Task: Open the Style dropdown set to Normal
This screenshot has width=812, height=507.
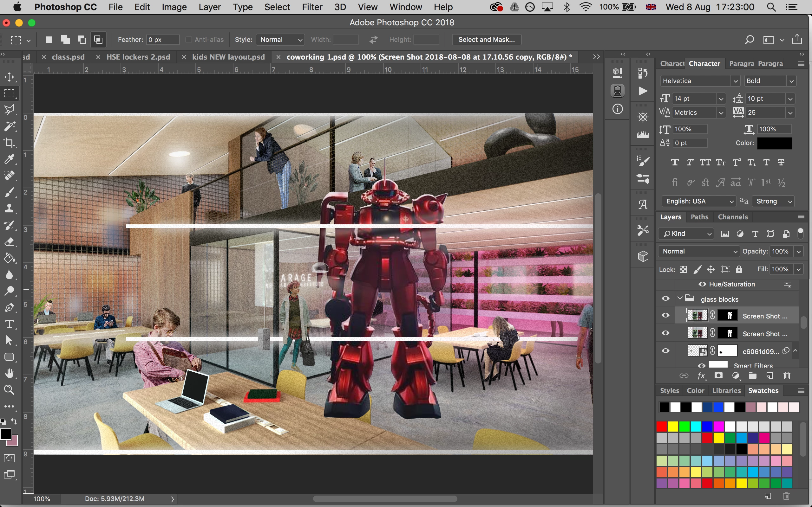Action: pyautogui.click(x=280, y=40)
